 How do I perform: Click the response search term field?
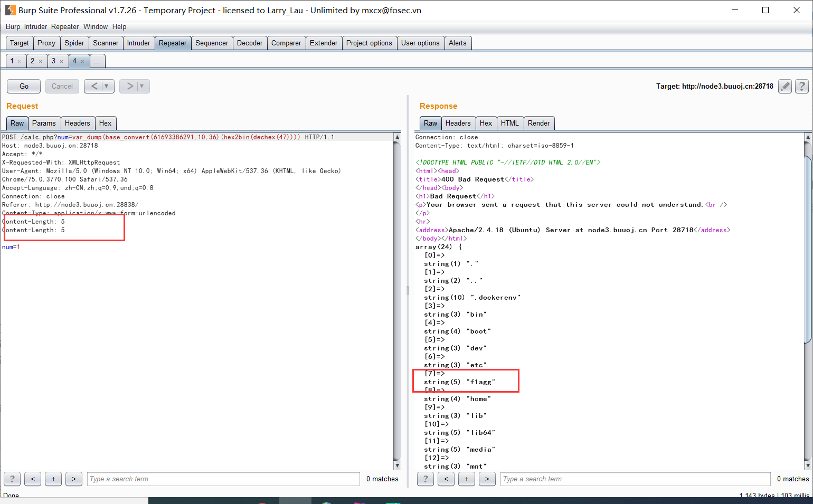tap(636, 479)
